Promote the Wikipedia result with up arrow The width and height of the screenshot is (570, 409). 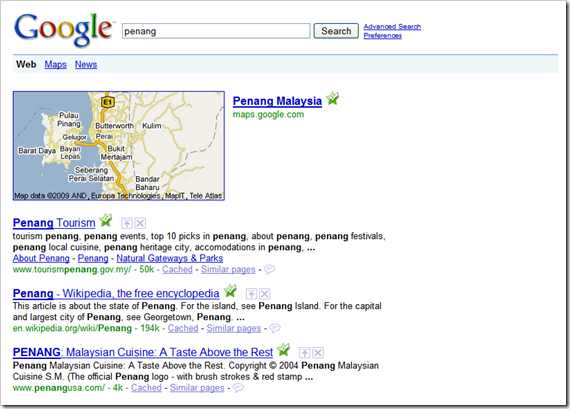[x=251, y=293]
